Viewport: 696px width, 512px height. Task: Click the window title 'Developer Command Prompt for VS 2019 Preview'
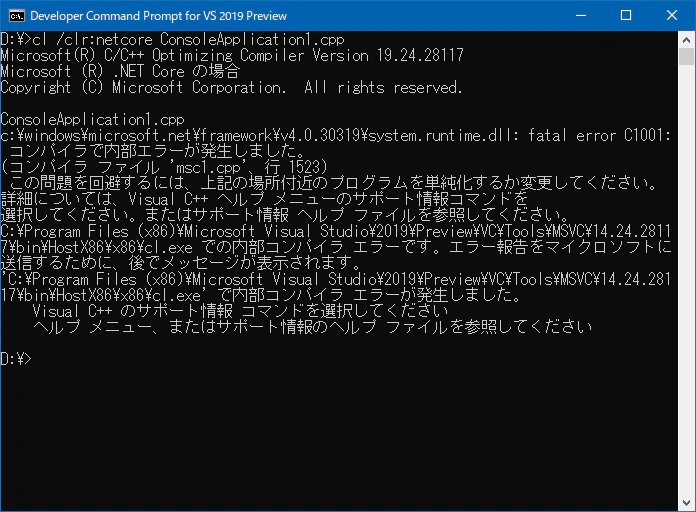[x=158, y=16]
